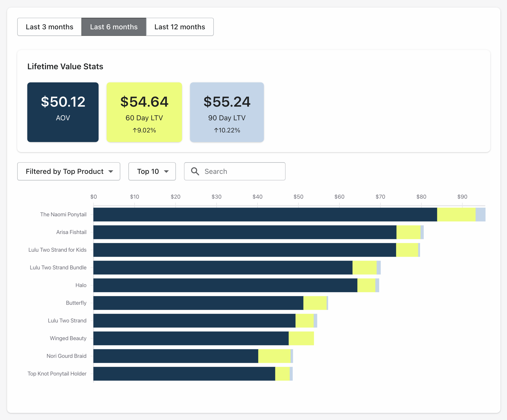Open the Filtered by Top Product dropdown arrow
The height and width of the screenshot is (420, 507).
pyautogui.click(x=111, y=171)
